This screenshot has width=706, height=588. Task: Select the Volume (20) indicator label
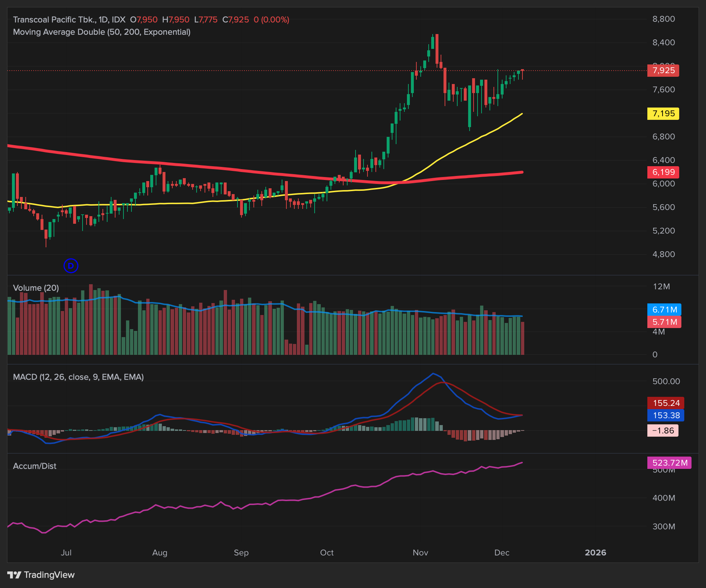pos(36,288)
